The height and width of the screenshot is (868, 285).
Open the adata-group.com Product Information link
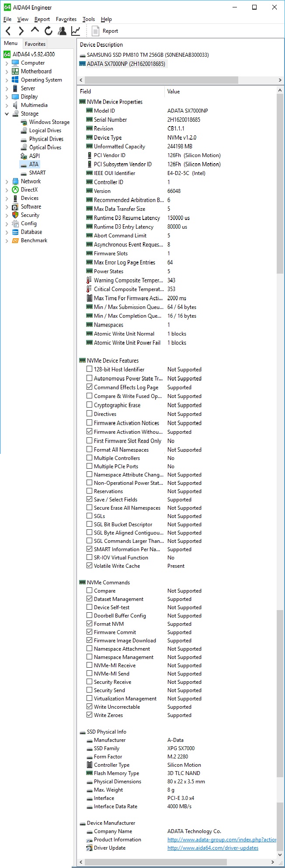pyautogui.click(x=222, y=839)
